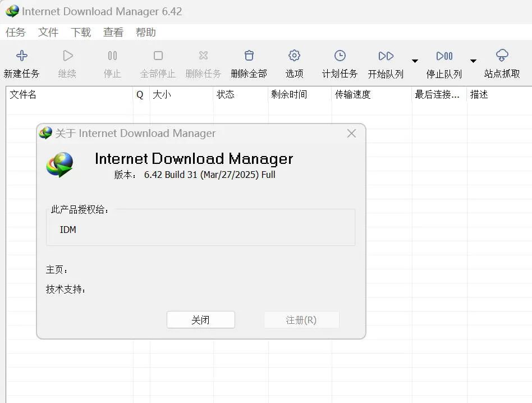Click the IDM globe logo in dialog
Image resolution: width=532 pixels, height=403 pixels.
[59, 164]
